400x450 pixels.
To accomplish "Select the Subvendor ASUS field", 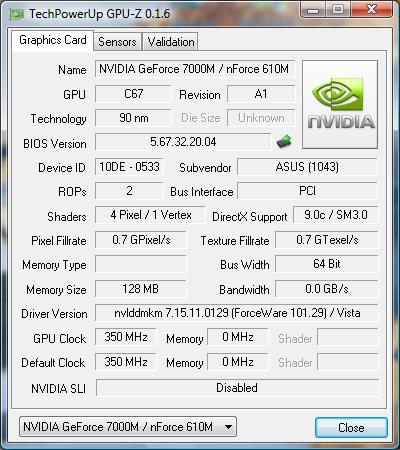I will point(307,167).
